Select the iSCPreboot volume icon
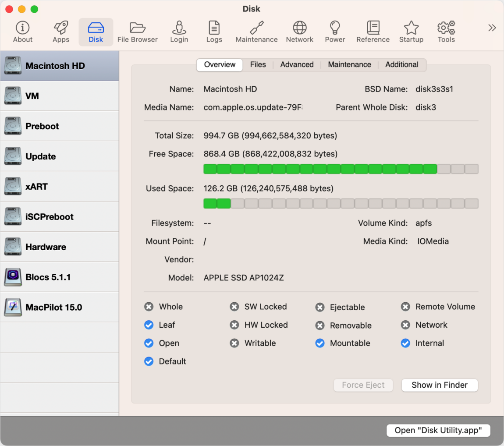This screenshot has height=446, width=504. tap(13, 216)
